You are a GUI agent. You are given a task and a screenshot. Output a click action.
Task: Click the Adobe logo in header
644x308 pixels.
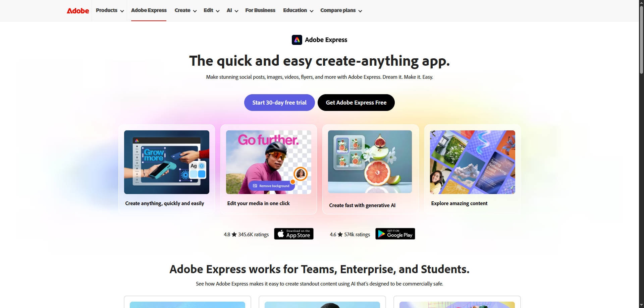point(78,11)
